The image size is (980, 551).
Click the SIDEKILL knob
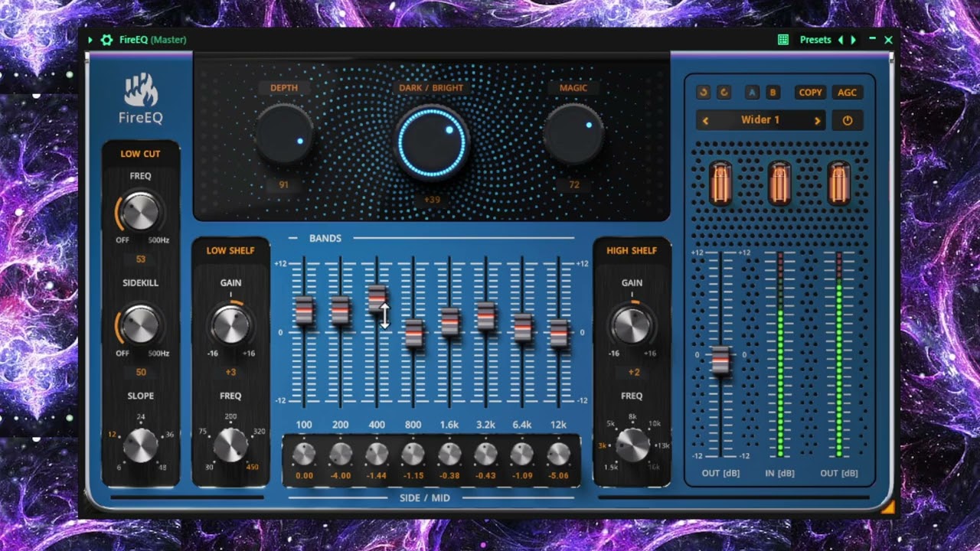(141, 324)
